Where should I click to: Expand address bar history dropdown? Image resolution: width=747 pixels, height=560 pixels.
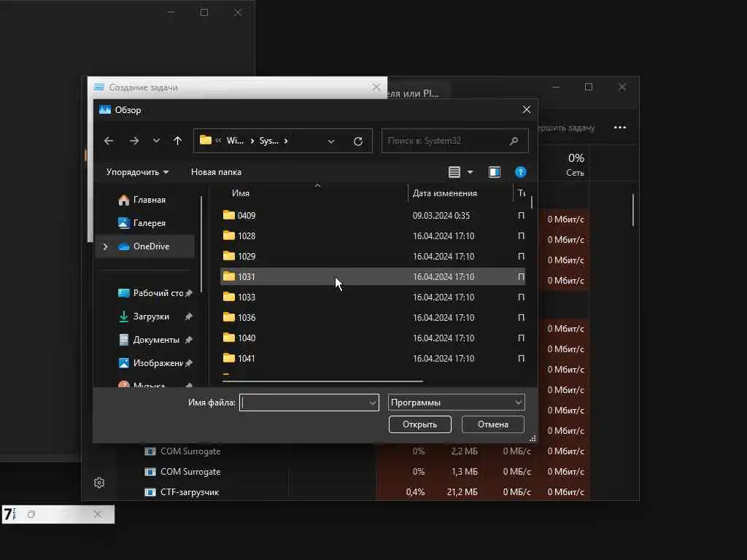pos(331,141)
